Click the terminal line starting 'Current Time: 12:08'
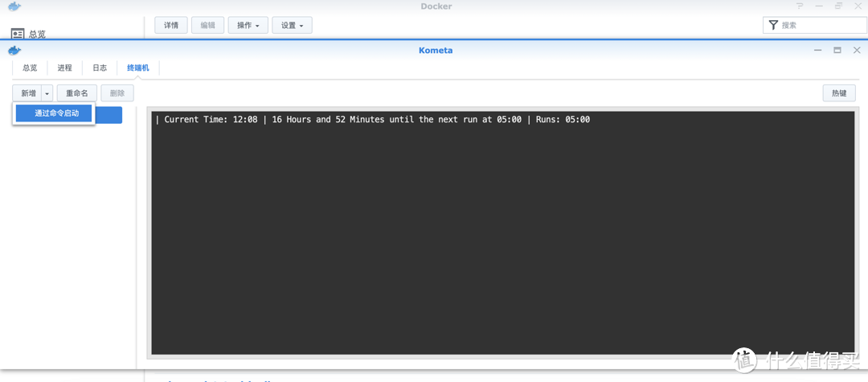Viewport: 868px width, 382px height. point(373,120)
